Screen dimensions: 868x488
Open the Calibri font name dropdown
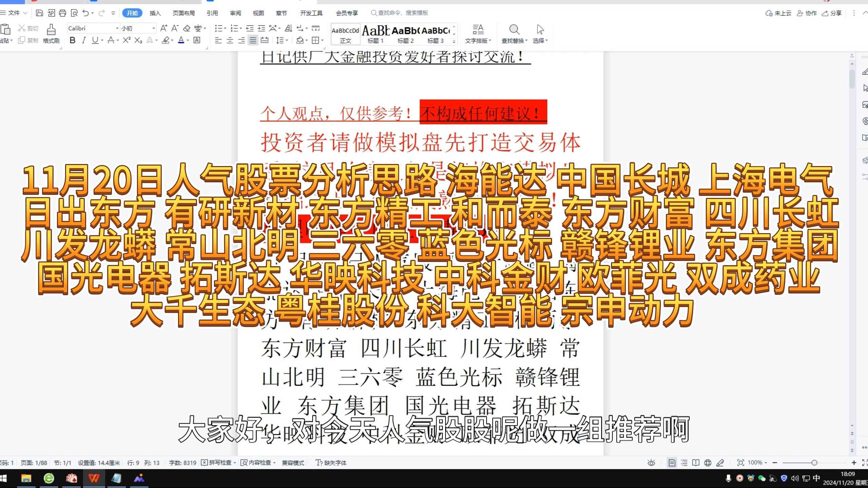coord(117,28)
